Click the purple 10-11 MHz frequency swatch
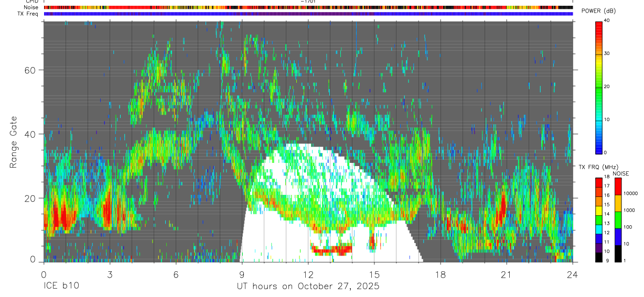 598,248
